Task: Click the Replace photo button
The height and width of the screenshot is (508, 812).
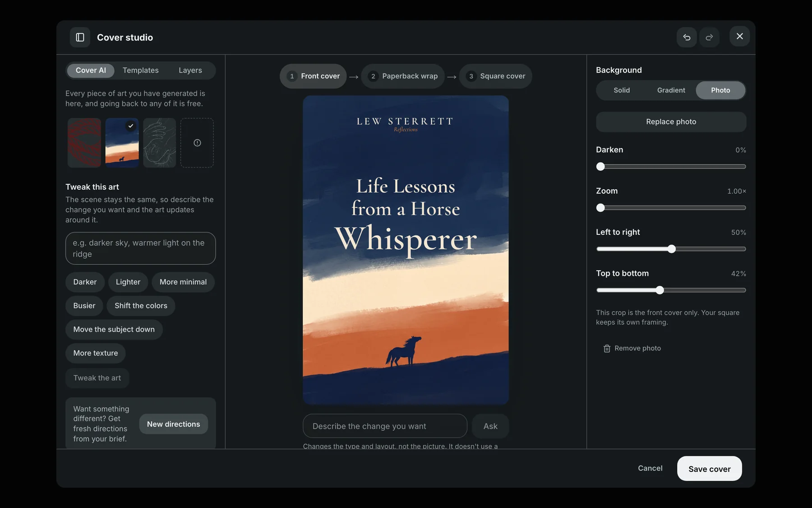Action: [x=671, y=122]
